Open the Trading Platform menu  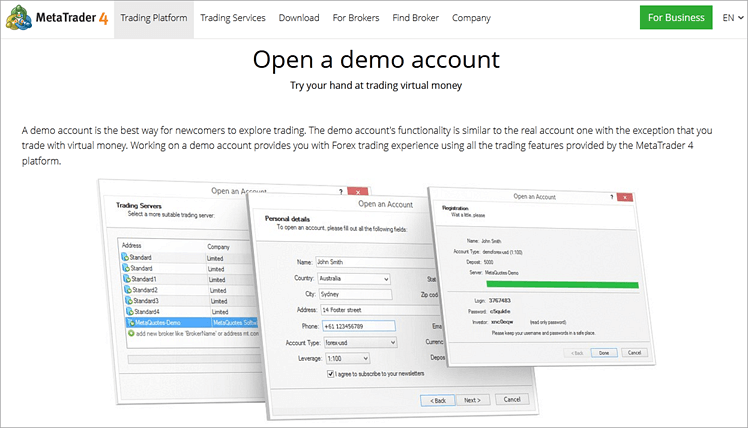tap(153, 18)
